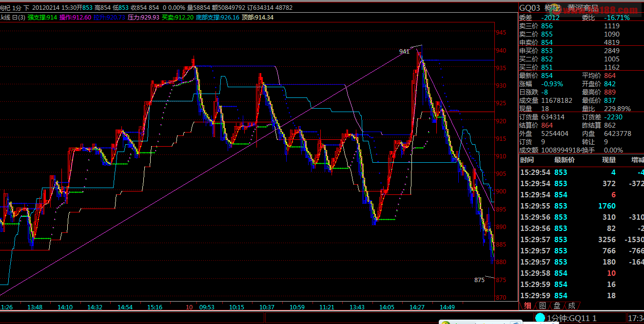
Task: Click the GQ03 contract code in the quote panel
Action: click(x=529, y=8)
